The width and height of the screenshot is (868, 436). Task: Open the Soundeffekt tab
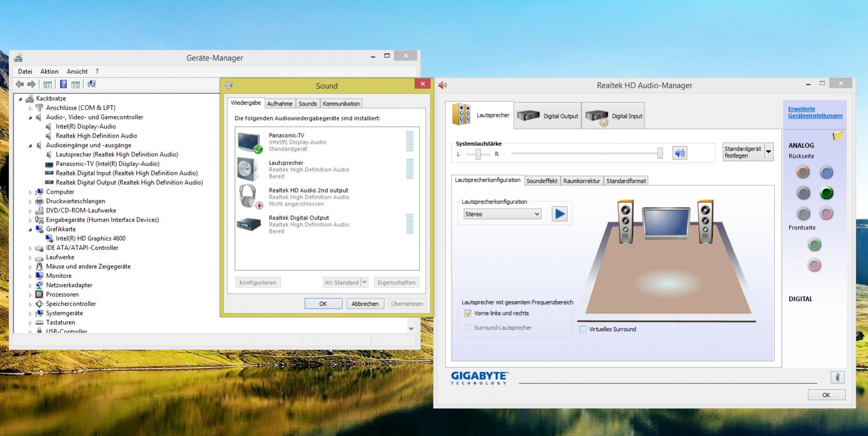coord(542,181)
